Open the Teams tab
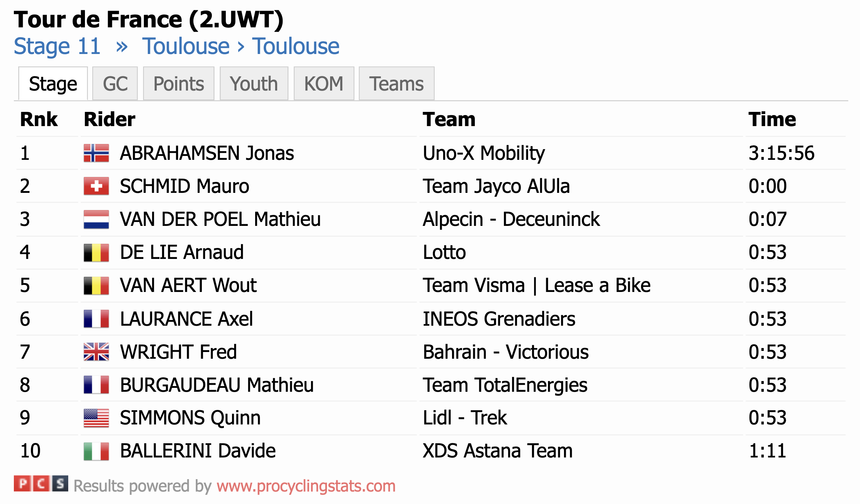 click(396, 83)
